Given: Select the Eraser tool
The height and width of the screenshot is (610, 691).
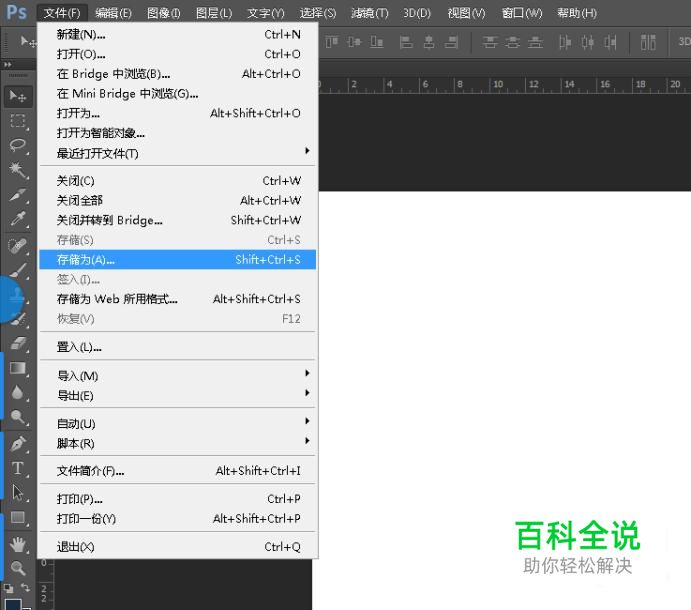Looking at the screenshot, I should pyautogui.click(x=18, y=343).
